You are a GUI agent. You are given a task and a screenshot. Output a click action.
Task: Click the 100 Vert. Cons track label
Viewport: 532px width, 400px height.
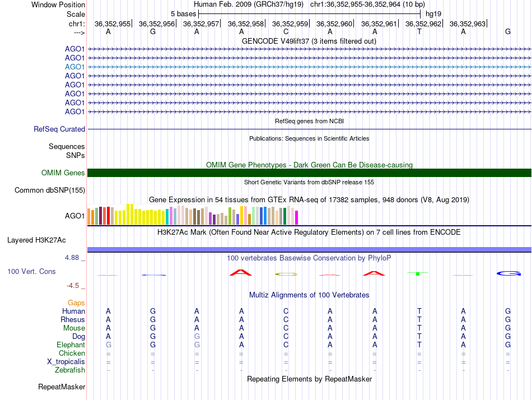click(31, 271)
